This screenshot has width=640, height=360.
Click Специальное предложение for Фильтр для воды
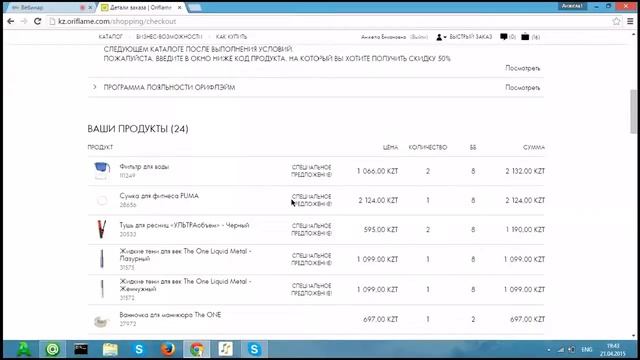click(x=311, y=171)
